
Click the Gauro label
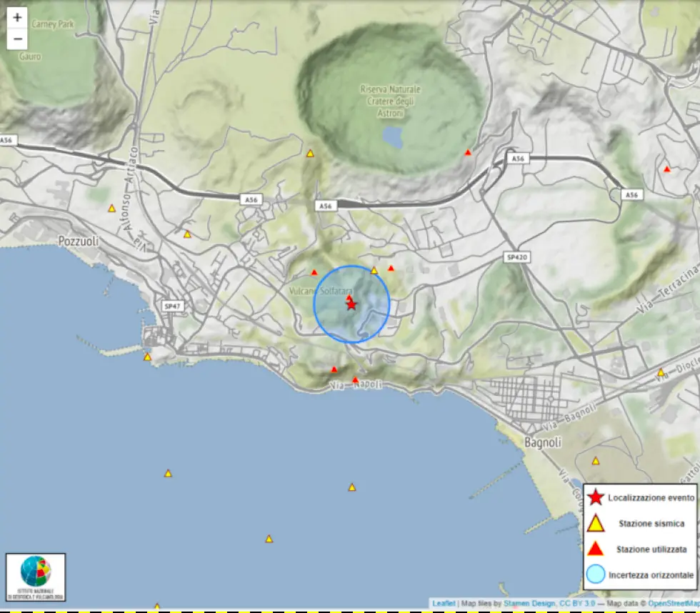(x=30, y=56)
